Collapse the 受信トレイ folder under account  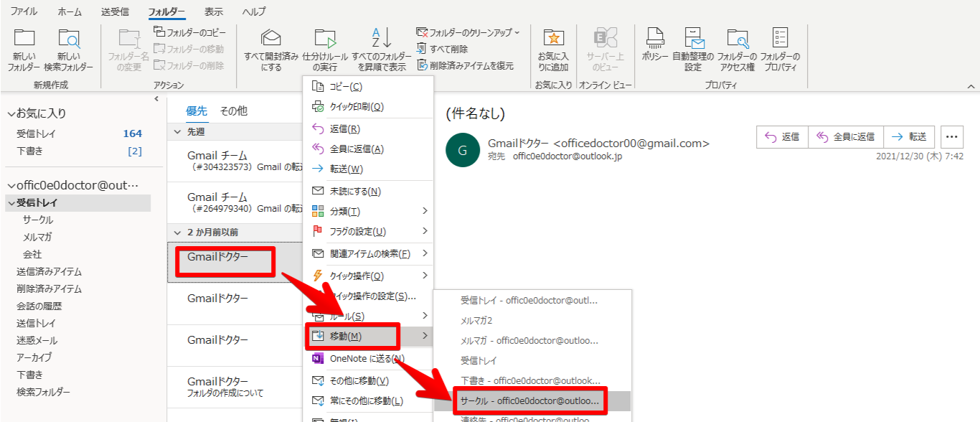point(11,203)
